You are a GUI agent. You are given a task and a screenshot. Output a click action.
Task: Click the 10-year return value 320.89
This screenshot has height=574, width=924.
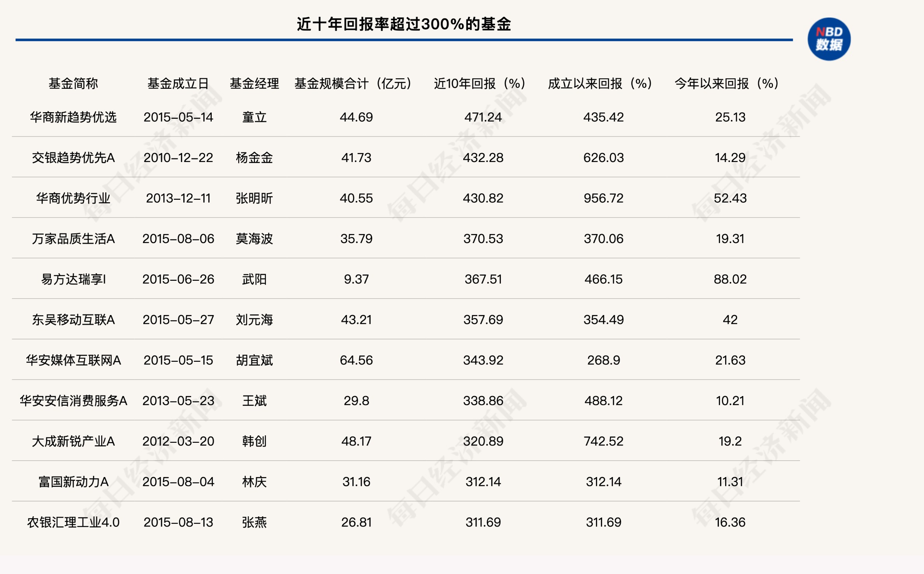(x=483, y=441)
